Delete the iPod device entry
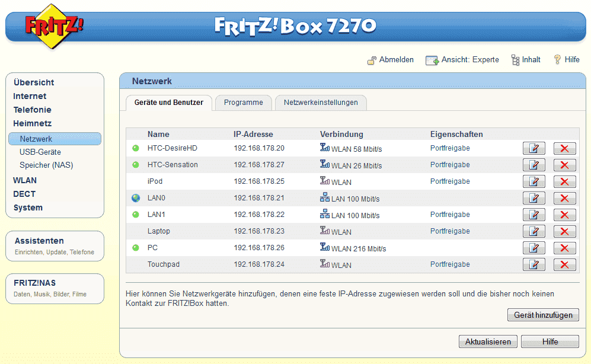The image size is (591, 364). [x=564, y=181]
